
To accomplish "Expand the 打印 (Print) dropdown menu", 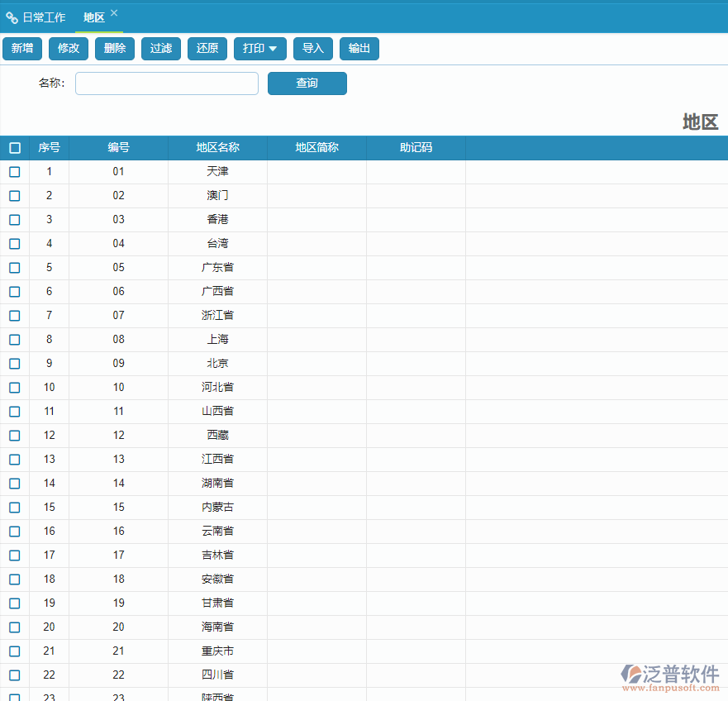I will (x=259, y=49).
